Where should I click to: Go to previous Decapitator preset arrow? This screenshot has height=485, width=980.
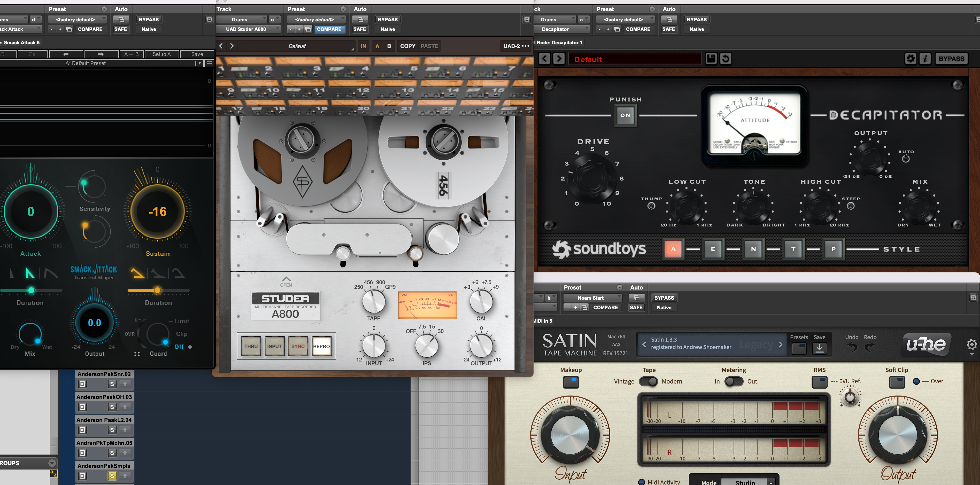click(545, 58)
